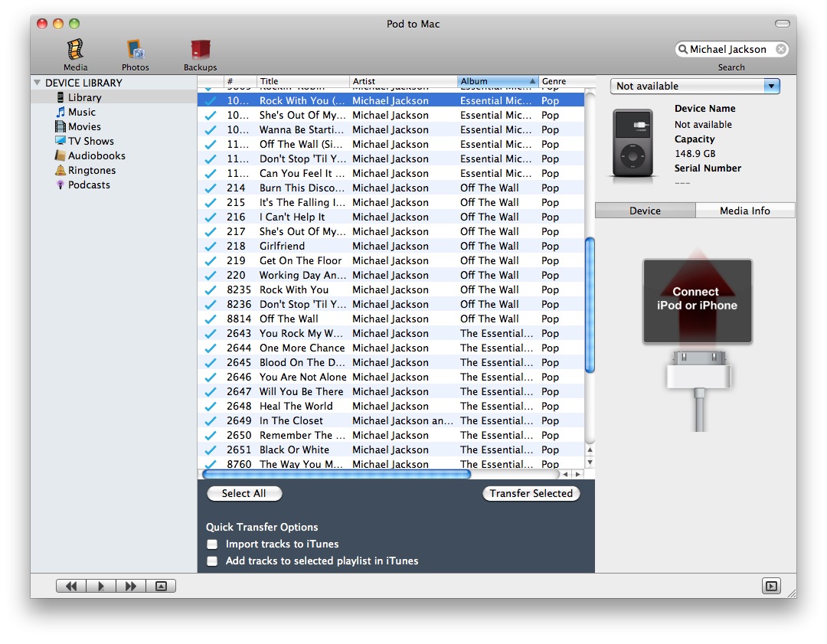The height and width of the screenshot is (644, 827).
Task: Click the Select All button
Action: pos(244,494)
